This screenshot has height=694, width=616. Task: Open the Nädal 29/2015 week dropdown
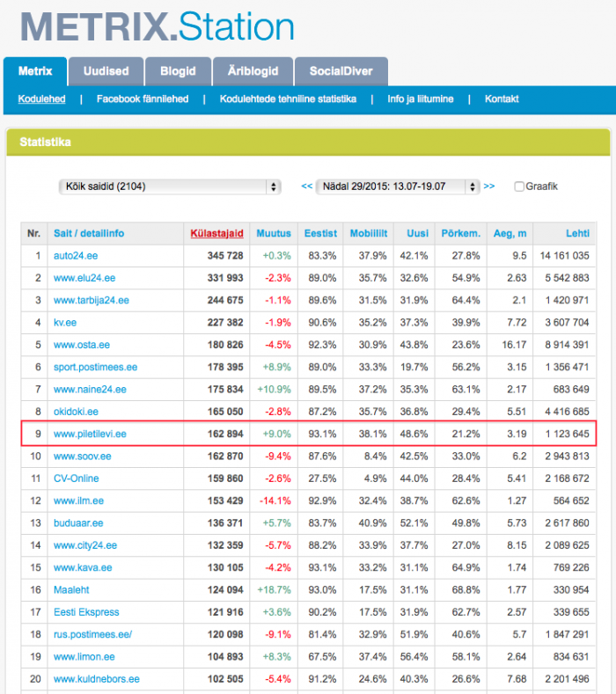coord(398,186)
